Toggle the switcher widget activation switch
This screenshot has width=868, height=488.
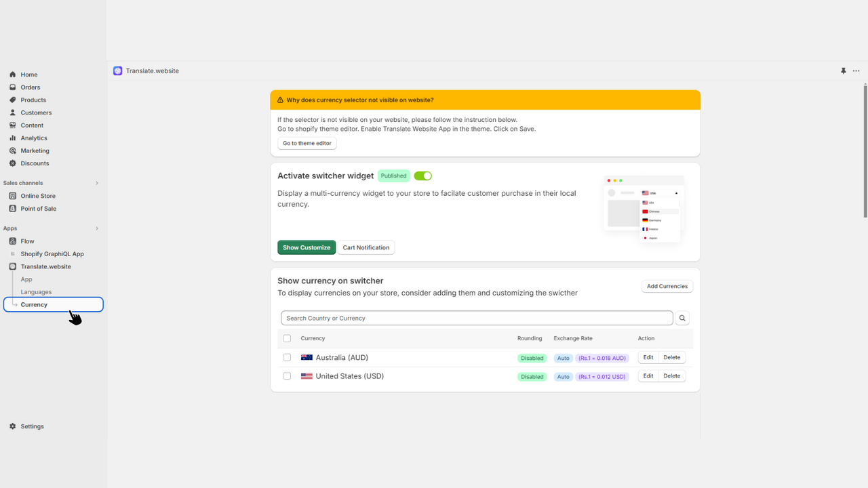coord(423,176)
